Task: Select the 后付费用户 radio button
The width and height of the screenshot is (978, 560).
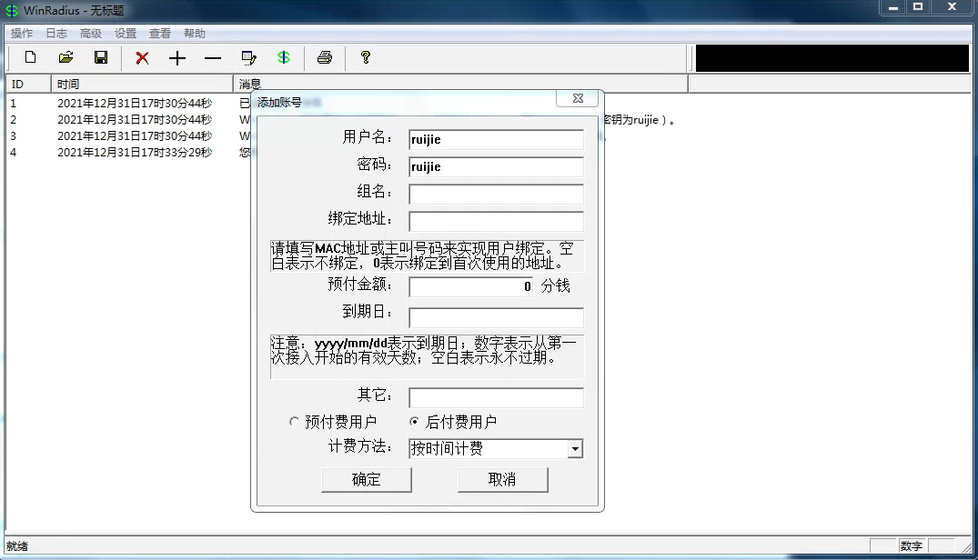Action: tap(414, 422)
